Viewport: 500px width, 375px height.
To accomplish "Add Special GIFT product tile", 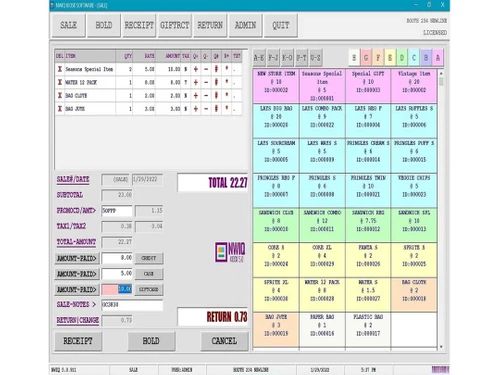I will pos(368,86).
